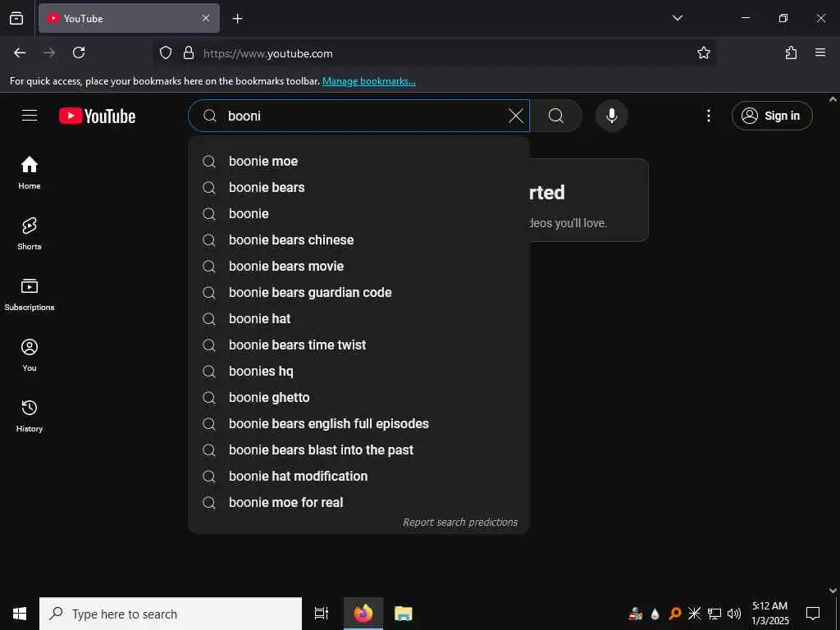The image size is (840, 630).
Task: Open the Firefox extensions puzzle icon
Action: [x=791, y=53]
